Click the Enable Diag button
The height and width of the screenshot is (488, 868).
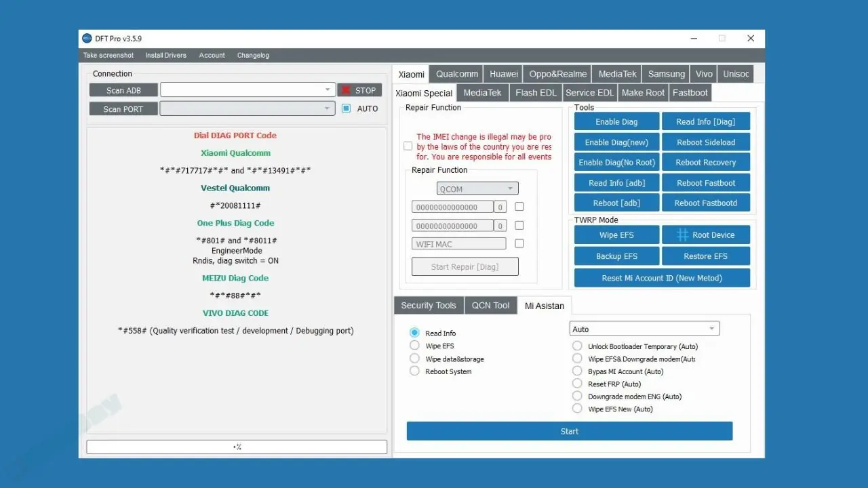616,122
